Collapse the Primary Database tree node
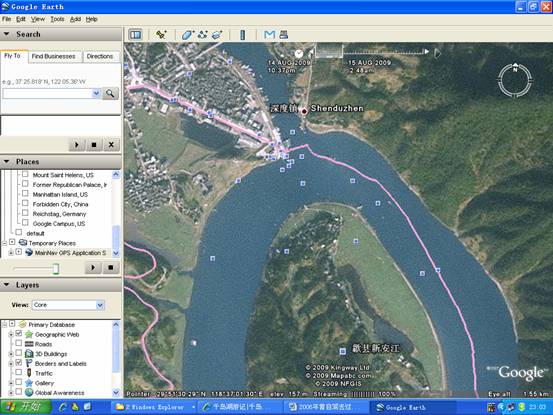Screen dimensions: 553x415 4,324
